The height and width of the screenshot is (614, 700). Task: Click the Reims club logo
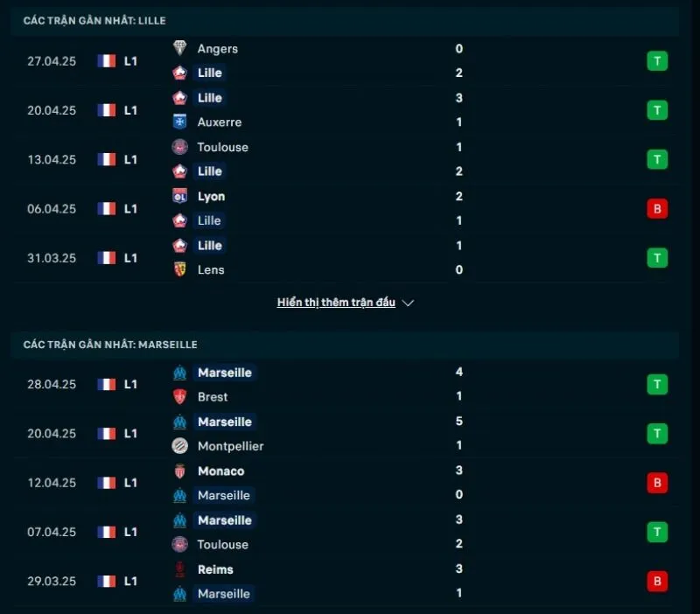point(179,569)
